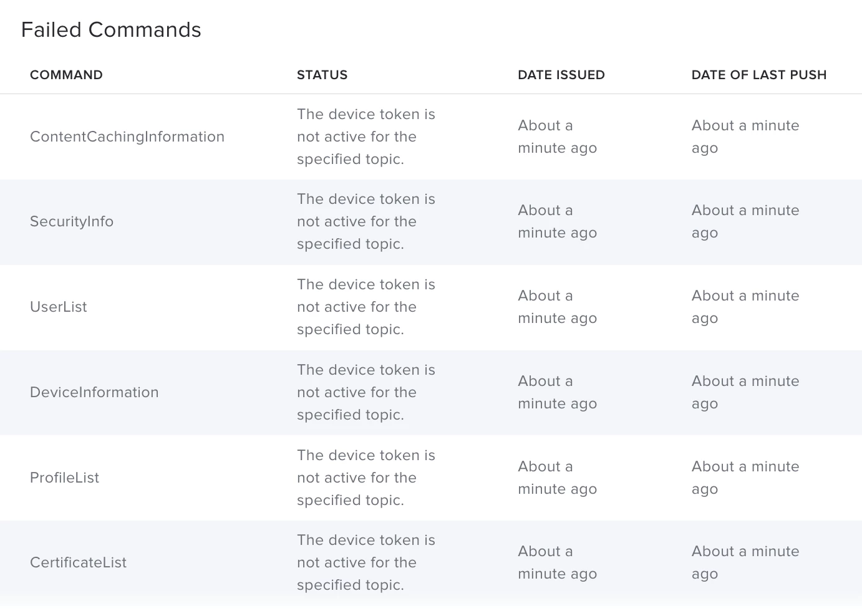Click the status text for ContentCachingInformation
The width and height of the screenshot is (862, 616).
tap(366, 137)
